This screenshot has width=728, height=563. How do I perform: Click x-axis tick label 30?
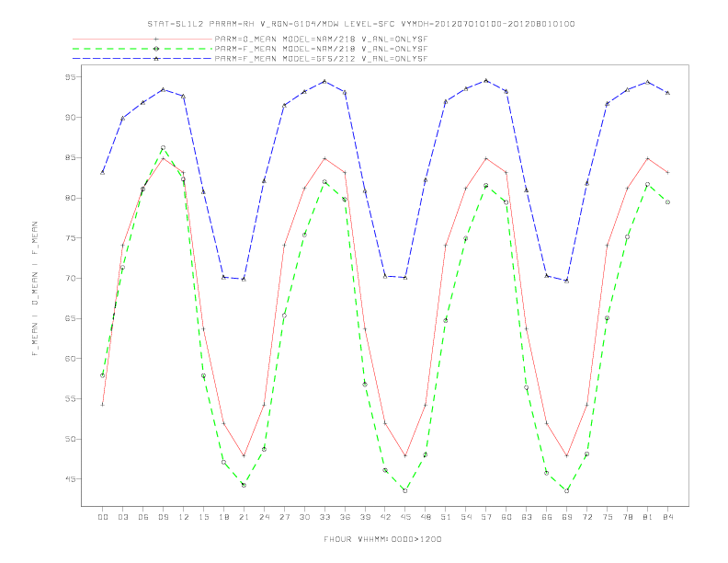(304, 517)
